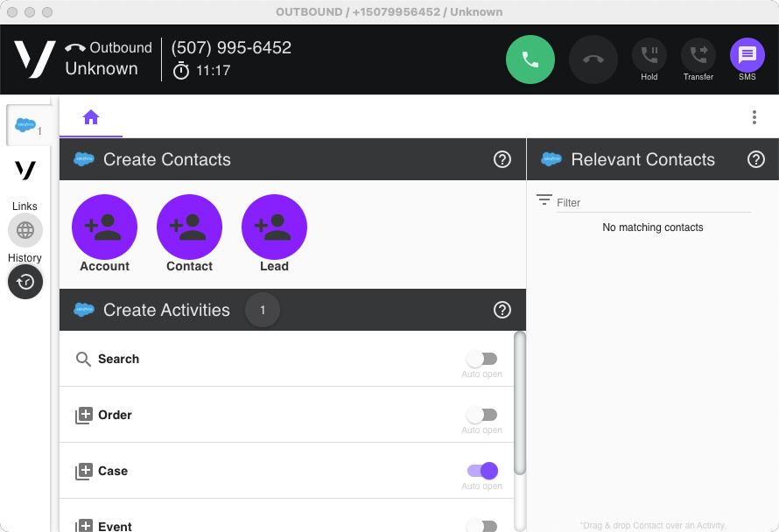The width and height of the screenshot is (779, 532).
Task: Click the Filter contacts input field
Action: pyautogui.click(x=652, y=202)
